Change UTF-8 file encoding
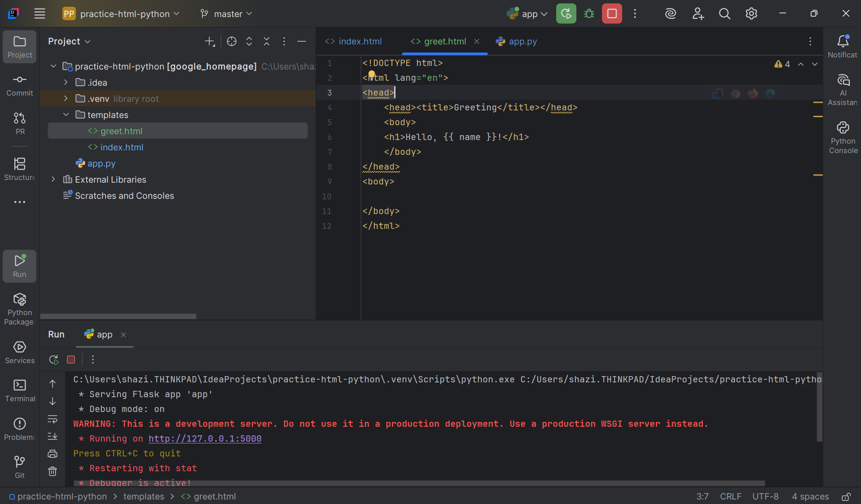 765,496
